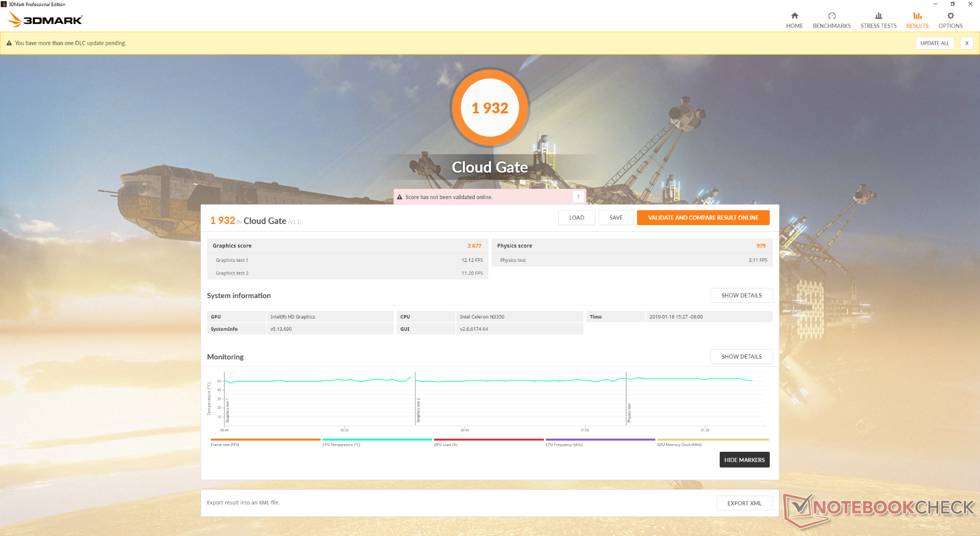Click the Physics test row
Viewport: 980px width, 536px height.
click(x=632, y=260)
